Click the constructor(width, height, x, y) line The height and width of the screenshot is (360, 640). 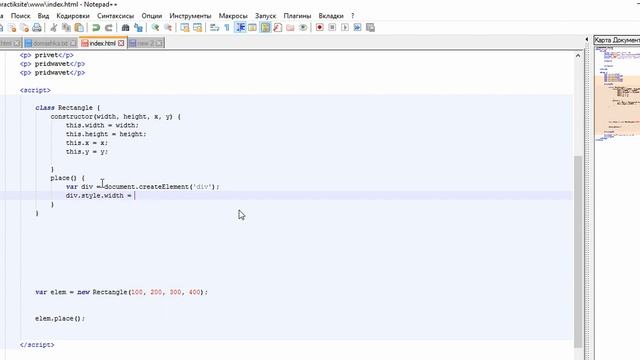(116, 117)
